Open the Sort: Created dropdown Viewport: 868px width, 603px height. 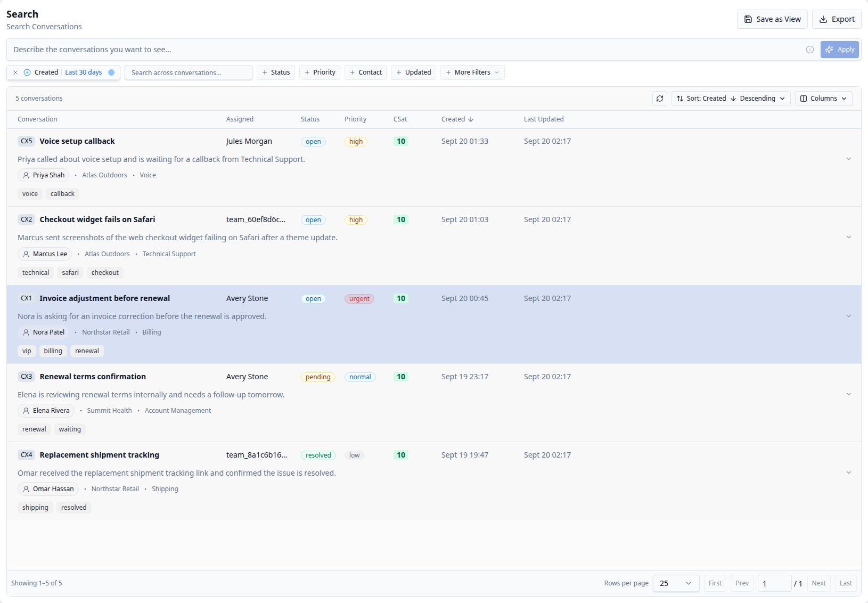point(731,99)
